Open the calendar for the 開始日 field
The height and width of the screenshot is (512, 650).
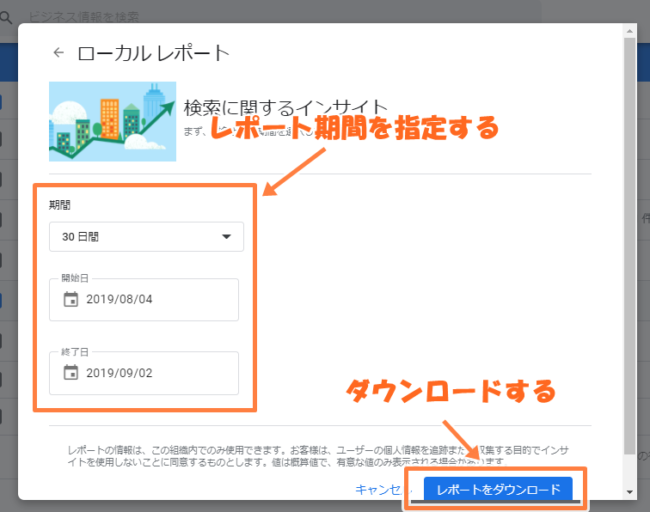[x=70, y=299]
